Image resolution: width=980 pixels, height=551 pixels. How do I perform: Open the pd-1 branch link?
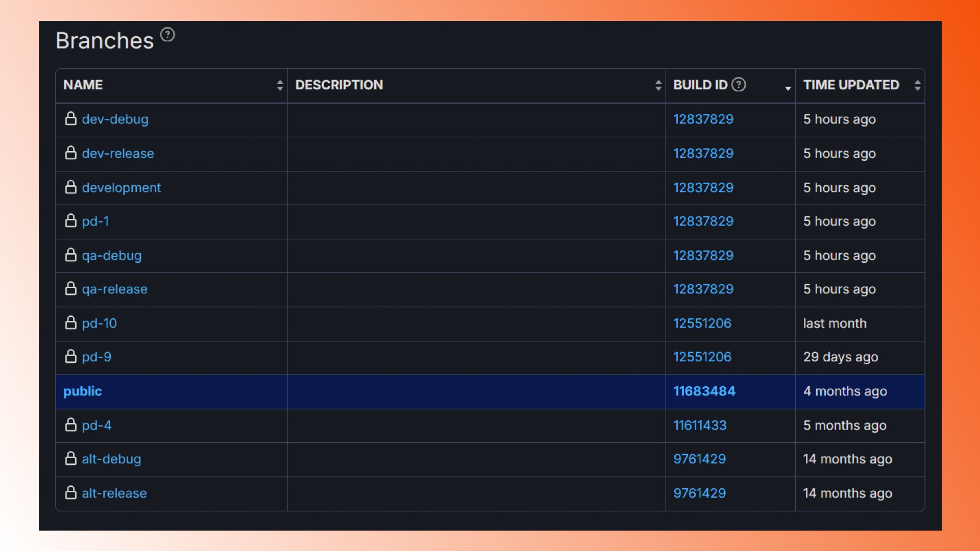coord(95,221)
